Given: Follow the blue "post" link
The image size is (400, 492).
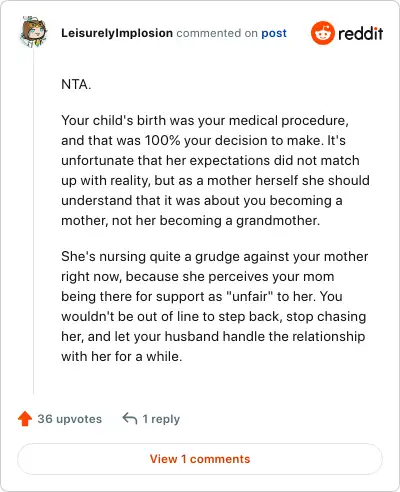Looking at the screenshot, I should point(274,33).
